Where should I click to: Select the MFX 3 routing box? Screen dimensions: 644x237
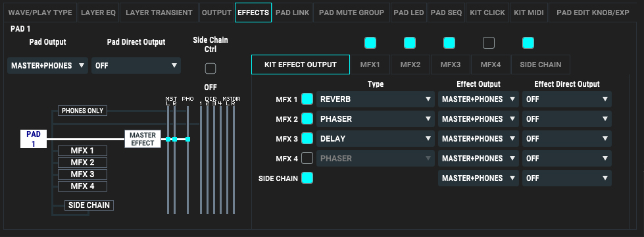point(82,174)
